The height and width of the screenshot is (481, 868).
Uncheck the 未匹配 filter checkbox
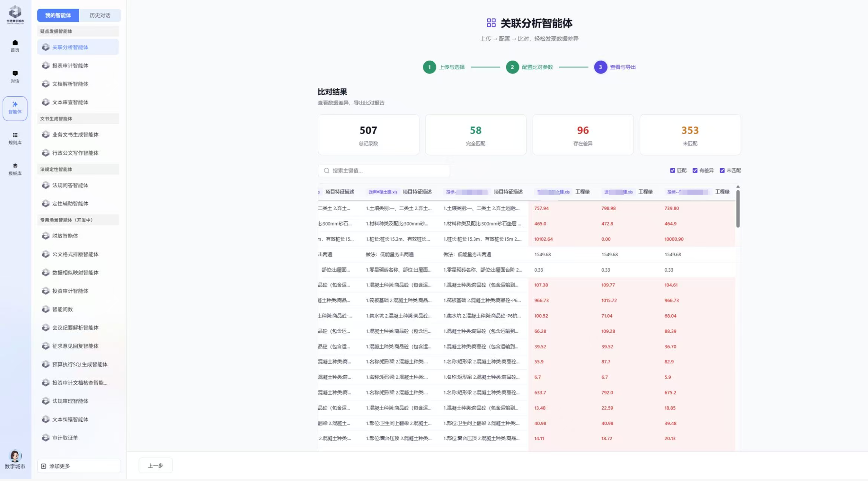click(x=722, y=171)
